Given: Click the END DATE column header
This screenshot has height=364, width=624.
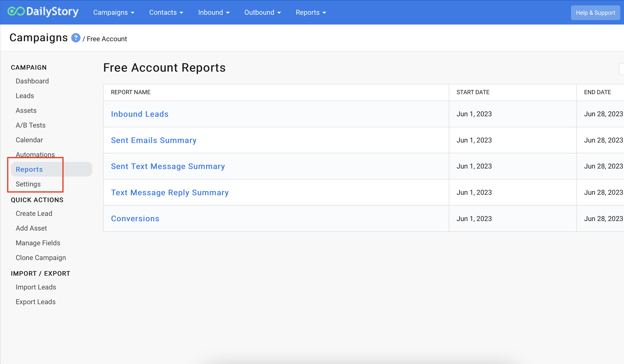Looking at the screenshot, I should (597, 92).
